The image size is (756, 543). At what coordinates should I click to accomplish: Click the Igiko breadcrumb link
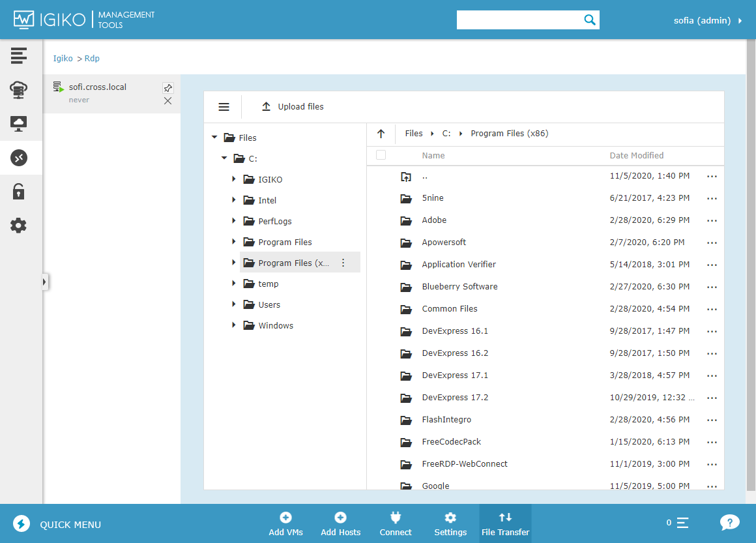point(63,58)
